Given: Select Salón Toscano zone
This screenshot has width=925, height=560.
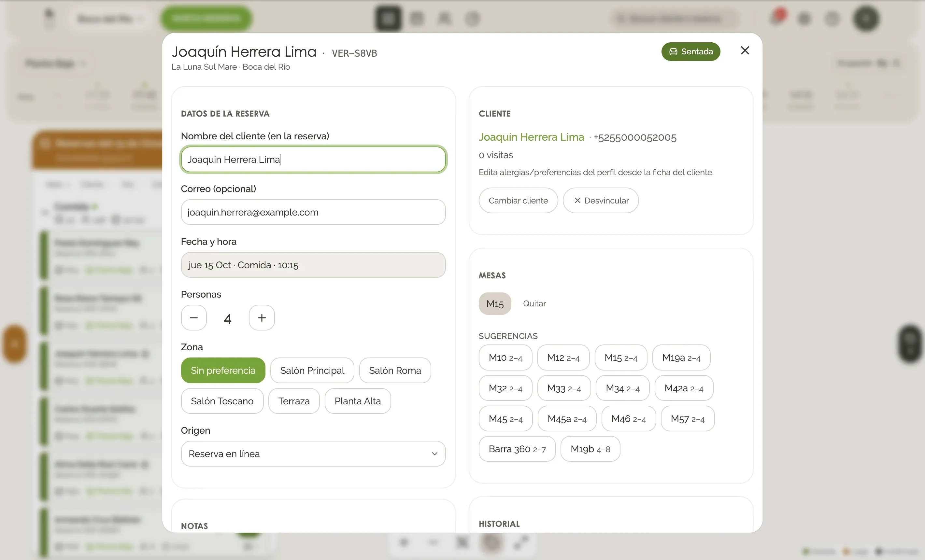Looking at the screenshot, I should pyautogui.click(x=222, y=401).
